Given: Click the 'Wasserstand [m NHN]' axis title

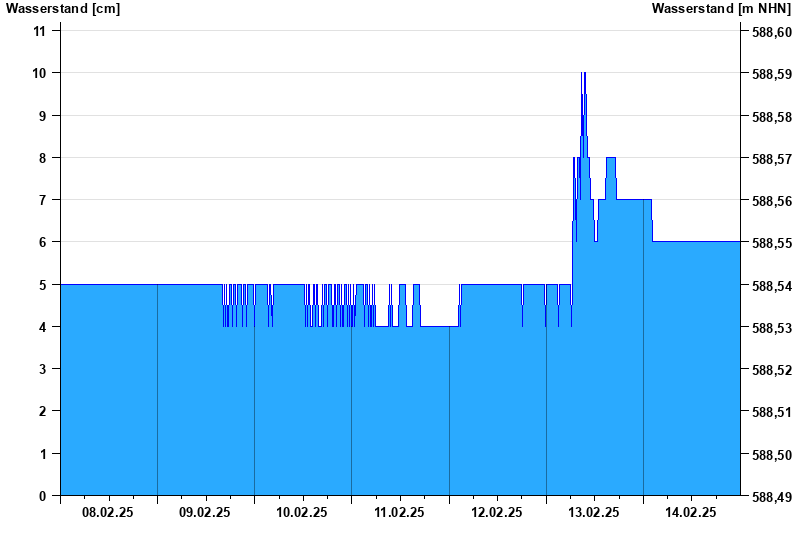Looking at the screenshot, I should coord(721,9).
